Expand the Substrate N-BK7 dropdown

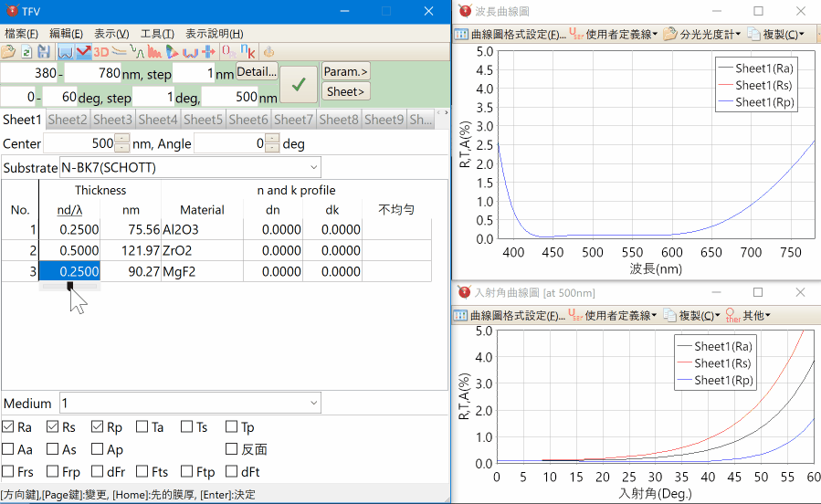313,168
